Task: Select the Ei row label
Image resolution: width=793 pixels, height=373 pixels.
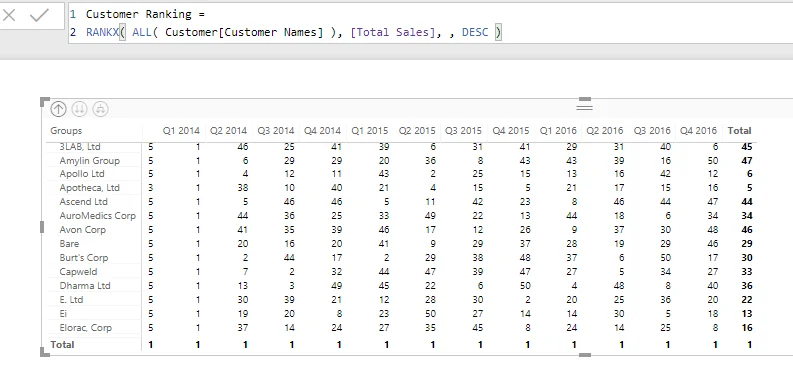Action: (x=63, y=314)
